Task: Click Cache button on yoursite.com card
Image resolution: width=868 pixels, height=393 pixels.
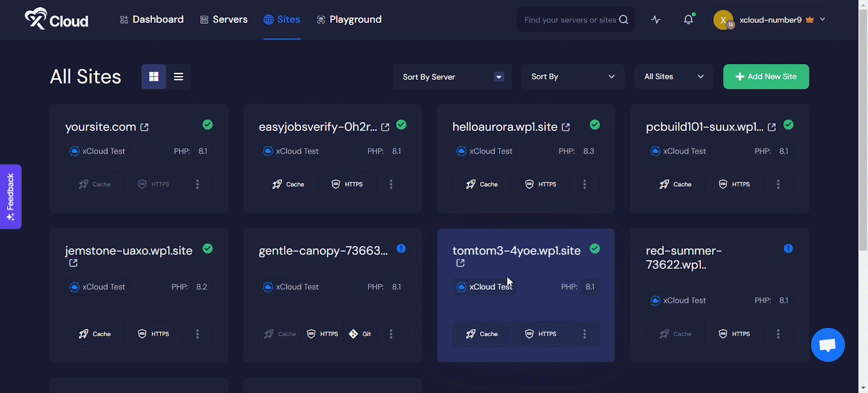Action: (95, 185)
